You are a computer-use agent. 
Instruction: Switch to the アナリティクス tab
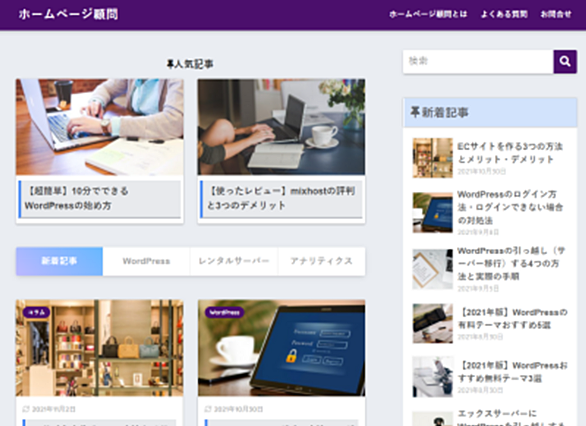click(321, 261)
